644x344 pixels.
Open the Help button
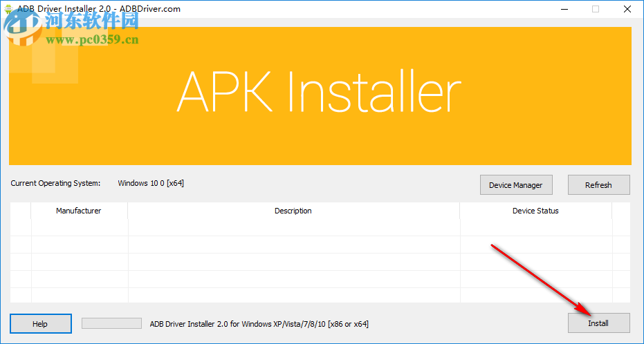tap(40, 323)
